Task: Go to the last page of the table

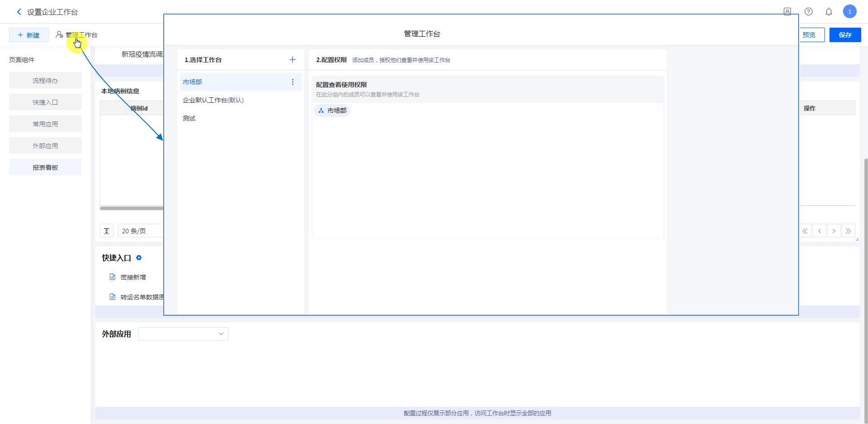Action: [848, 231]
